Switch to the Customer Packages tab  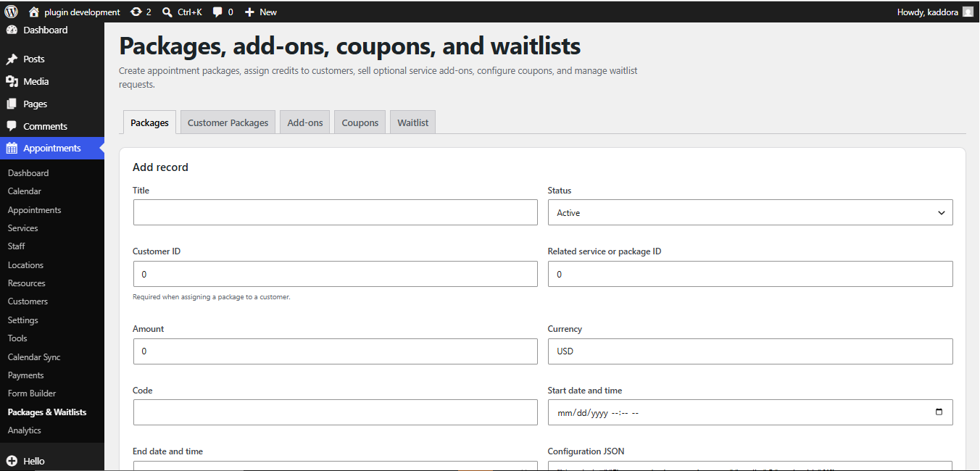(228, 122)
